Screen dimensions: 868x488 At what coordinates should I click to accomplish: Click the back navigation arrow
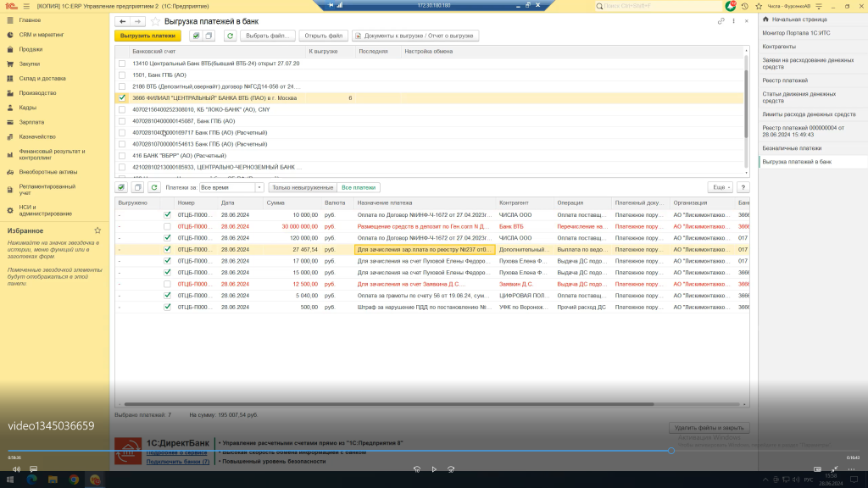tap(123, 21)
